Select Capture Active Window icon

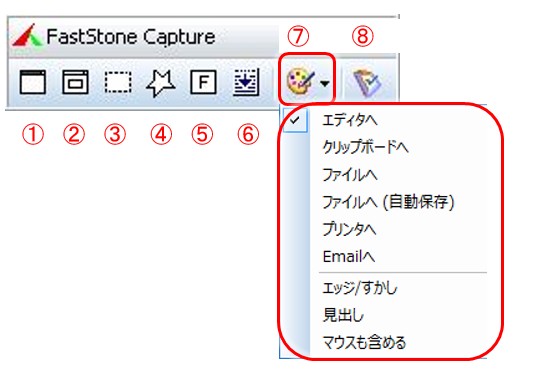(x=33, y=82)
